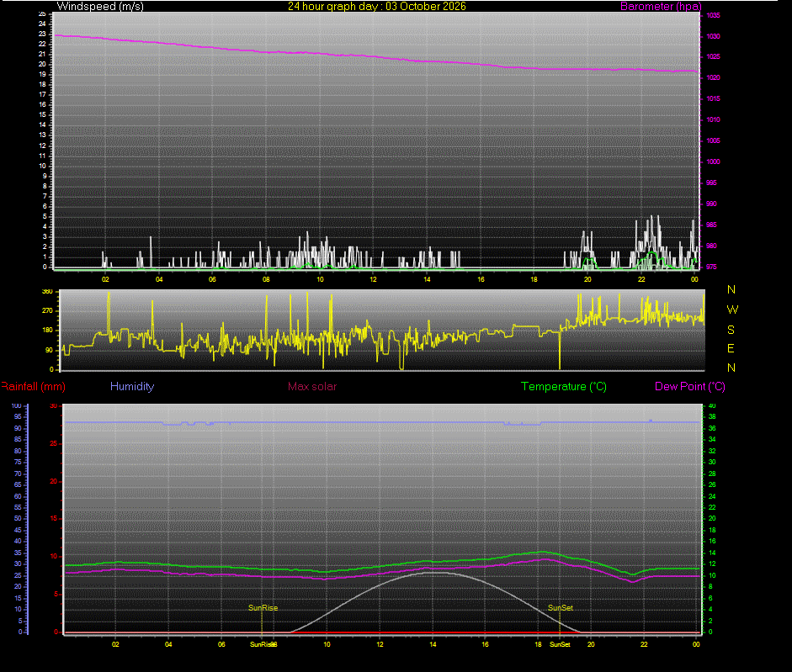Click the 'SunRise' marker label in the lower graph

point(263,608)
